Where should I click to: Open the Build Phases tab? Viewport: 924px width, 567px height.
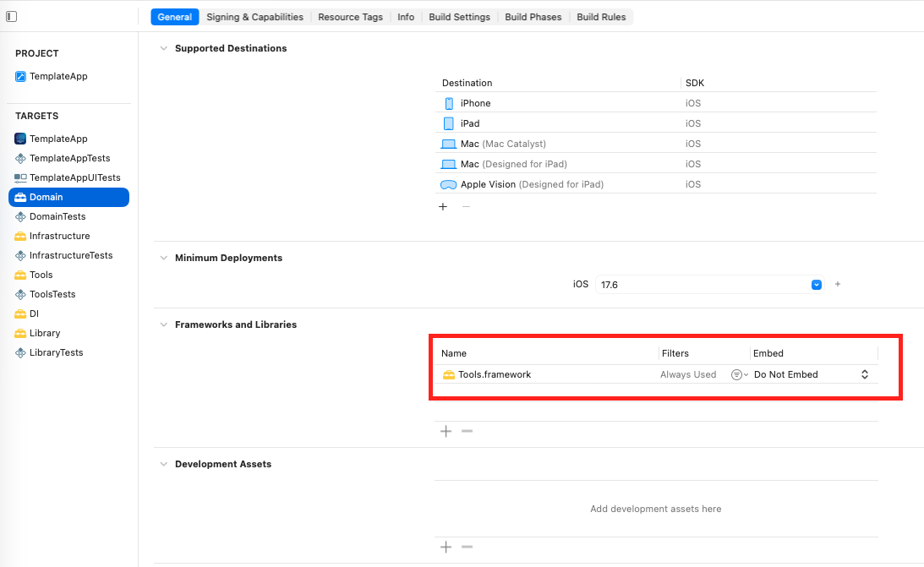click(533, 17)
